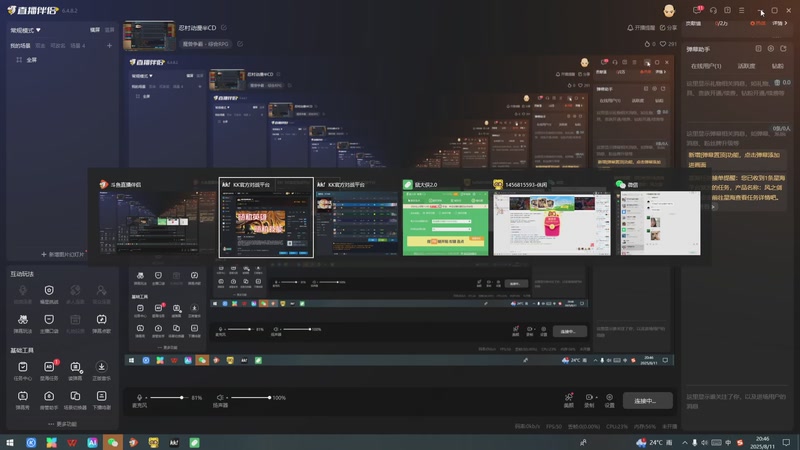Click 新增图片/幻灯片 add link
Viewport: 800px width, 450px height.
pos(62,254)
